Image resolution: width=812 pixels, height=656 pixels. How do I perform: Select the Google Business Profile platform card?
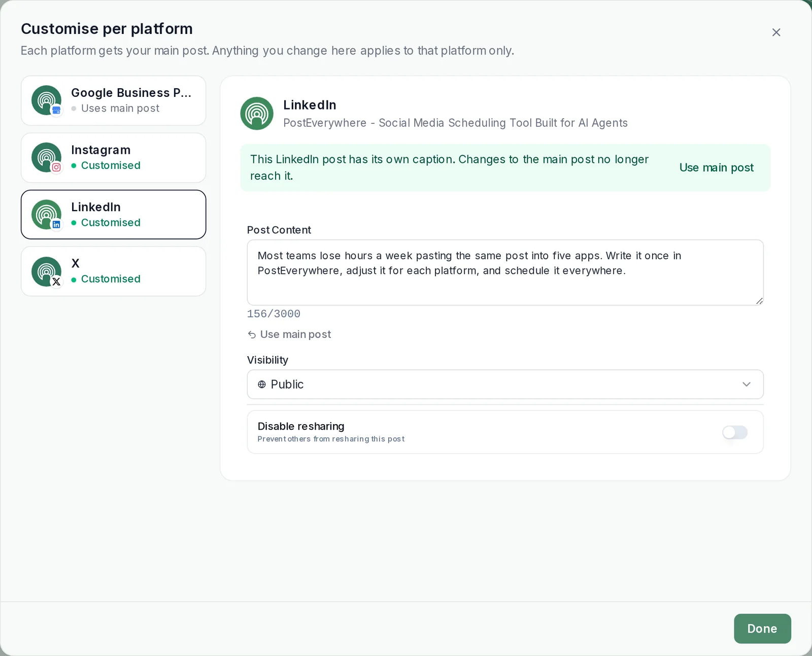[x=113, y=100]
